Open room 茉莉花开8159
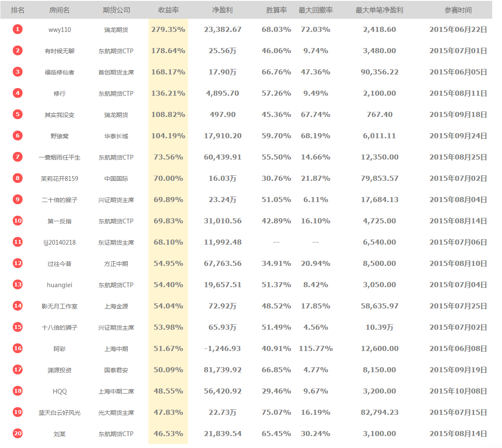 pos(60,179)
